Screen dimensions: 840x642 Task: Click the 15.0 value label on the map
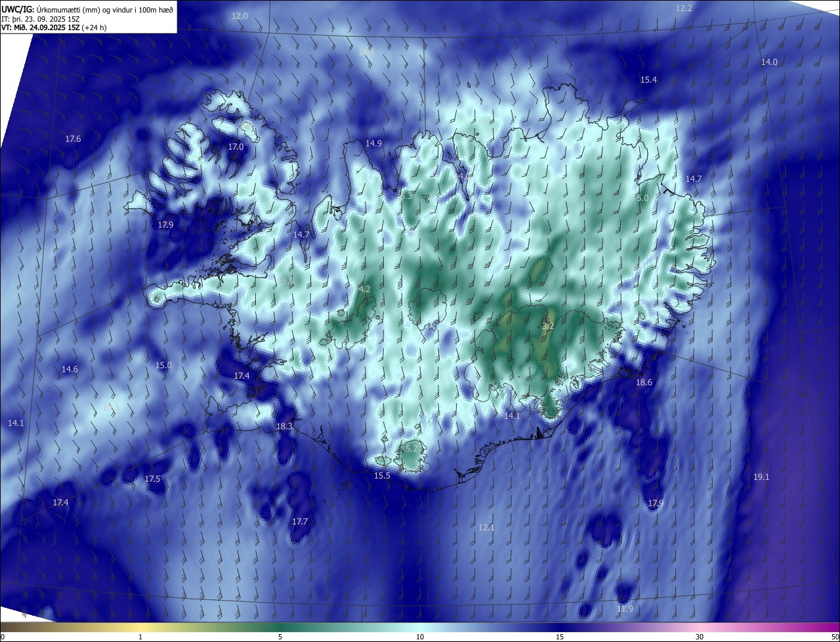tap(163, 365)
